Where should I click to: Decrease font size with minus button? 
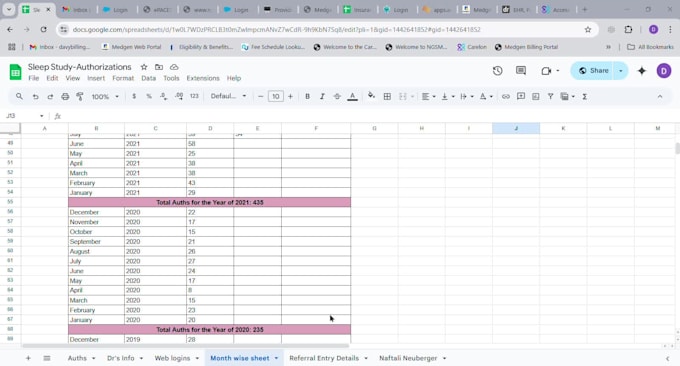[x=261, y=96]
